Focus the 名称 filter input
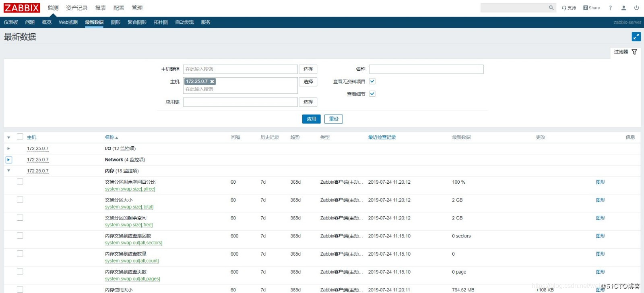Screen dimensions: 644x293 tap(426, 69)
